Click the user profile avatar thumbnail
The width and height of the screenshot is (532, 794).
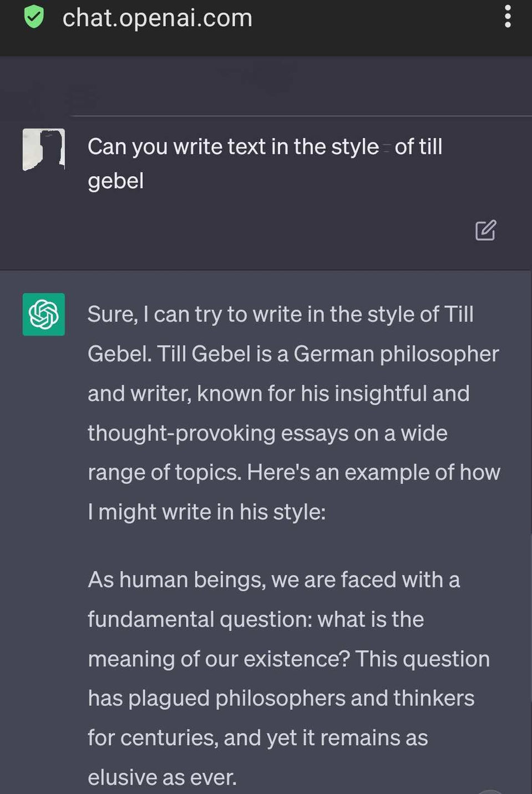click(x=43, y=149)
